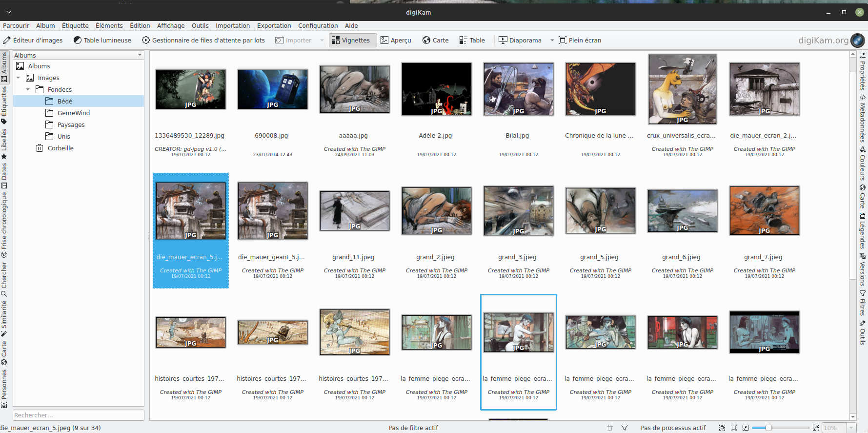Switch to Table view

(x=472, y=40)
